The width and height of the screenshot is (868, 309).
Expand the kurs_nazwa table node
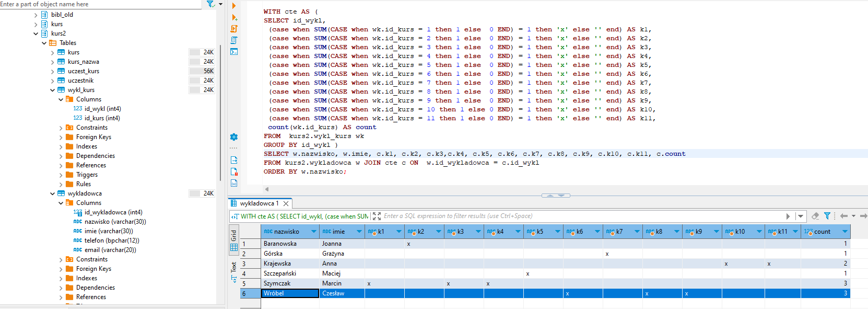coord(52,62)
